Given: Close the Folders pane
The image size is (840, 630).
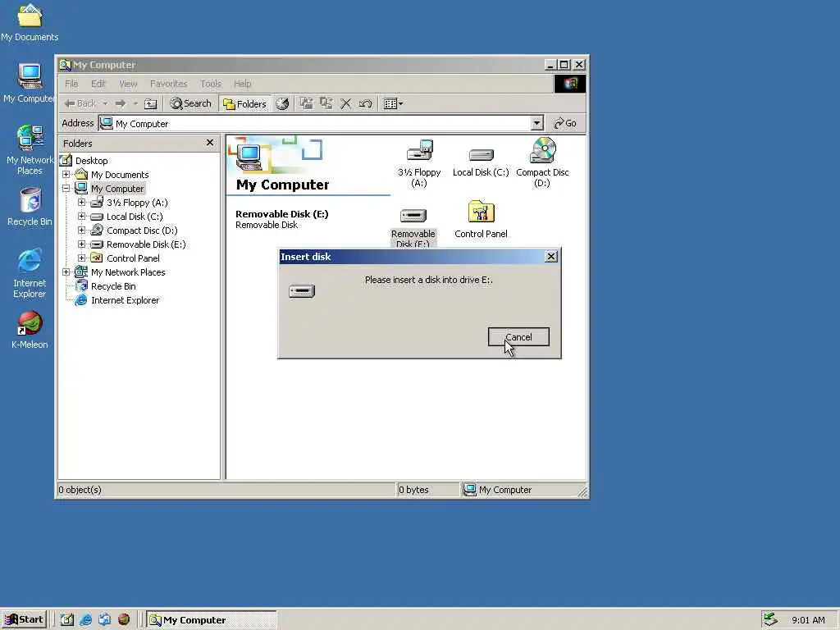Looking at the screenshot, I should tap(209, 143).
